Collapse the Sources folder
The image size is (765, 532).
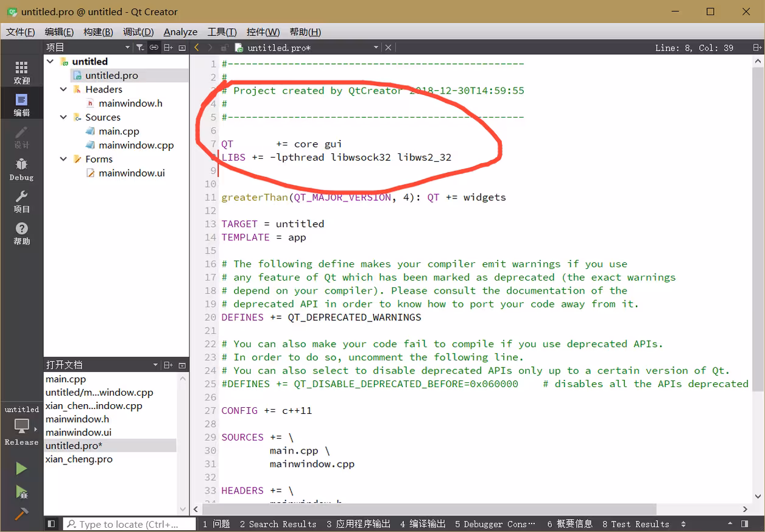(63, 117)
